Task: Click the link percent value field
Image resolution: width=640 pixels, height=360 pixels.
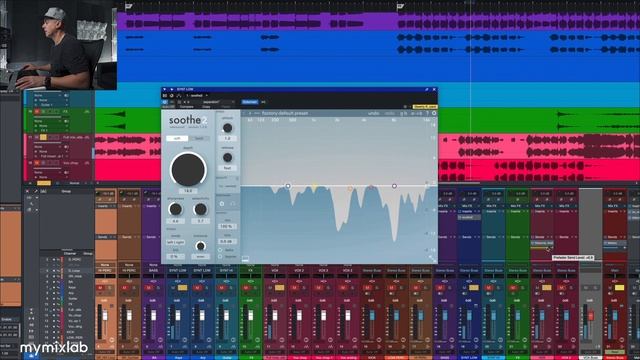Action: 175,257
